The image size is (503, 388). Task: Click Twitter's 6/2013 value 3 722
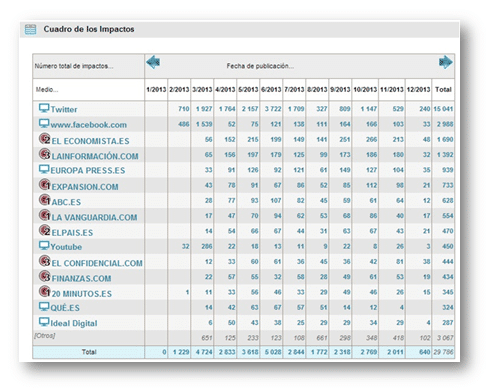273,109
